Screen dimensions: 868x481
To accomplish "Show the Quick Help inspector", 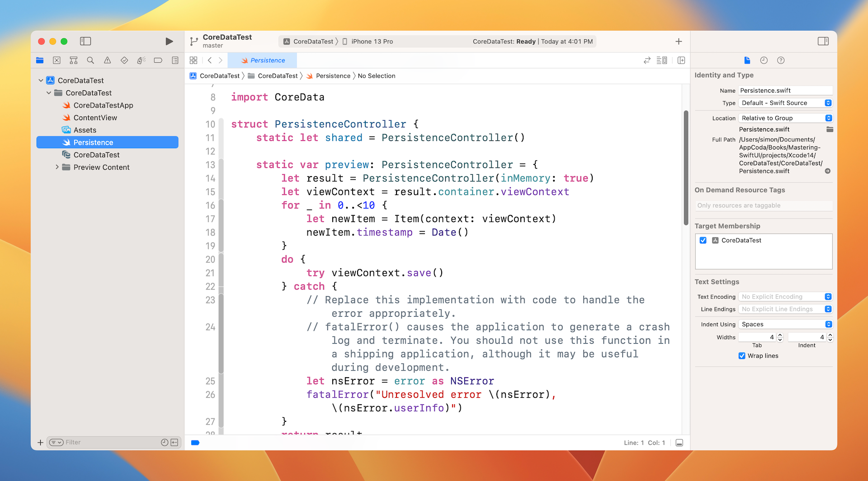I will pyautogui.click(x=781, y=60).
